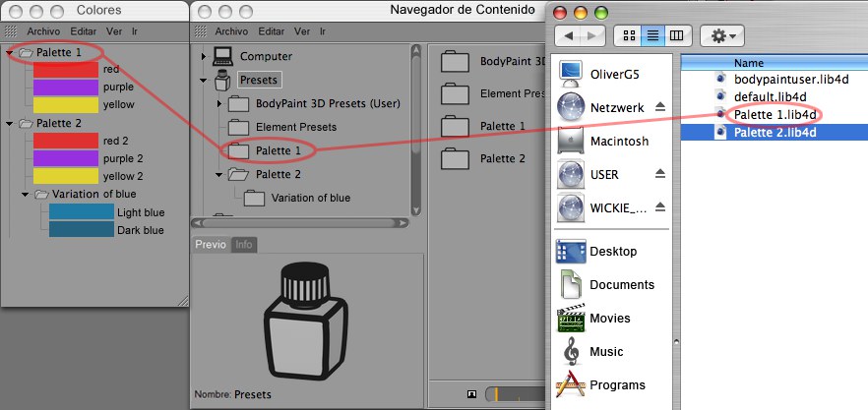Viewport: 868px width, 410px height.
Task: Click the OliverG5 computer icon in sidebar
Action: point(573,72)
